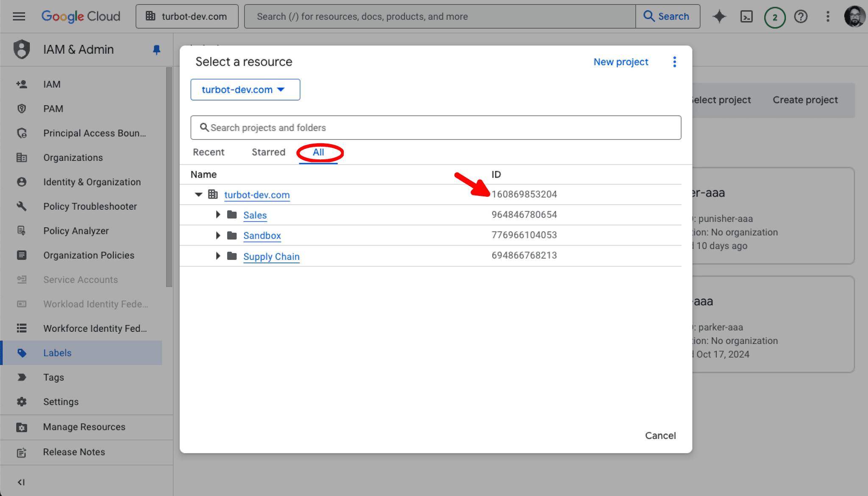
Task: Click the blue Search button
Action: (x=668, y=17)
